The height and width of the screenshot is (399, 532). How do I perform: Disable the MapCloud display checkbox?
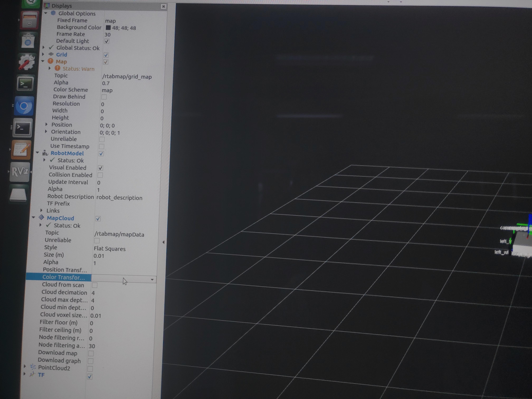98,218
